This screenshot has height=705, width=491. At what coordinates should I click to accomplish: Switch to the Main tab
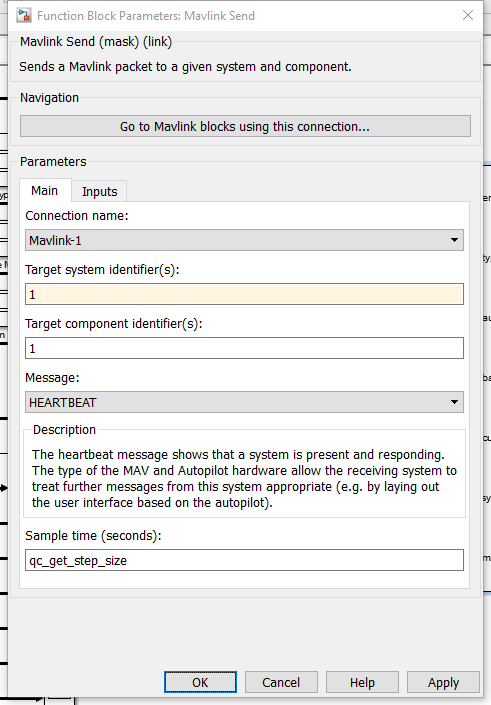[45, 191]
